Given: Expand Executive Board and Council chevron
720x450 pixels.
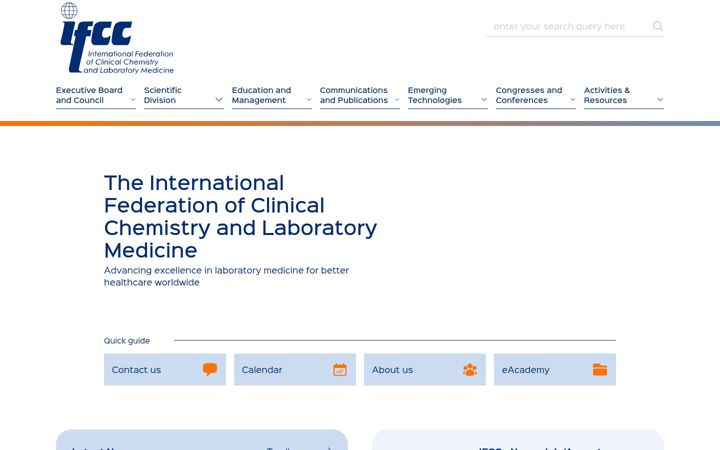Looking at the screenshot, I should click(133, 100).
